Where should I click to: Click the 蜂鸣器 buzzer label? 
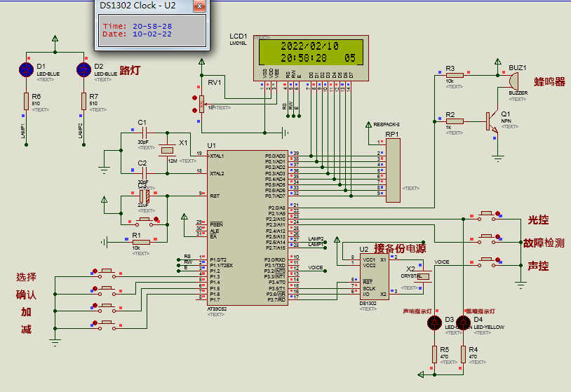pos(549,81)
